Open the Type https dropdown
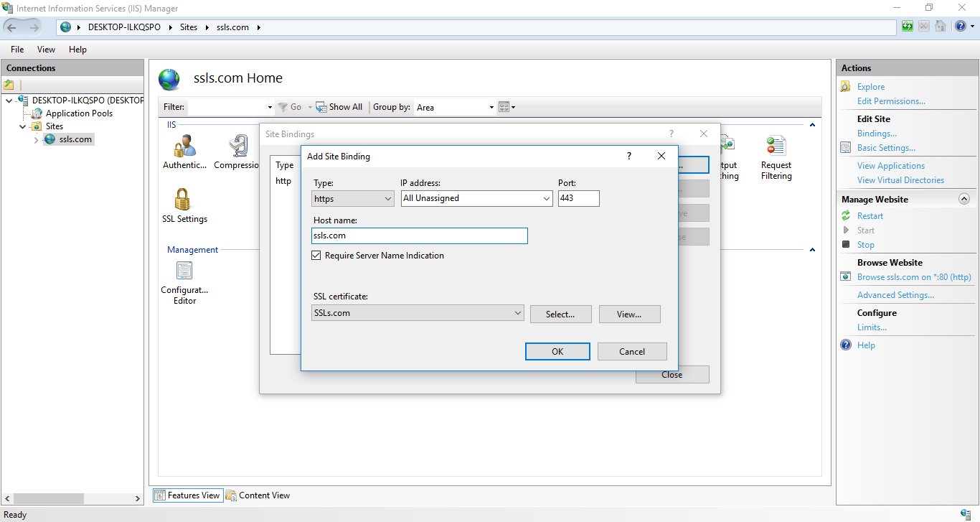The height and width of the screenshot is (522, 980). [354, 199]
